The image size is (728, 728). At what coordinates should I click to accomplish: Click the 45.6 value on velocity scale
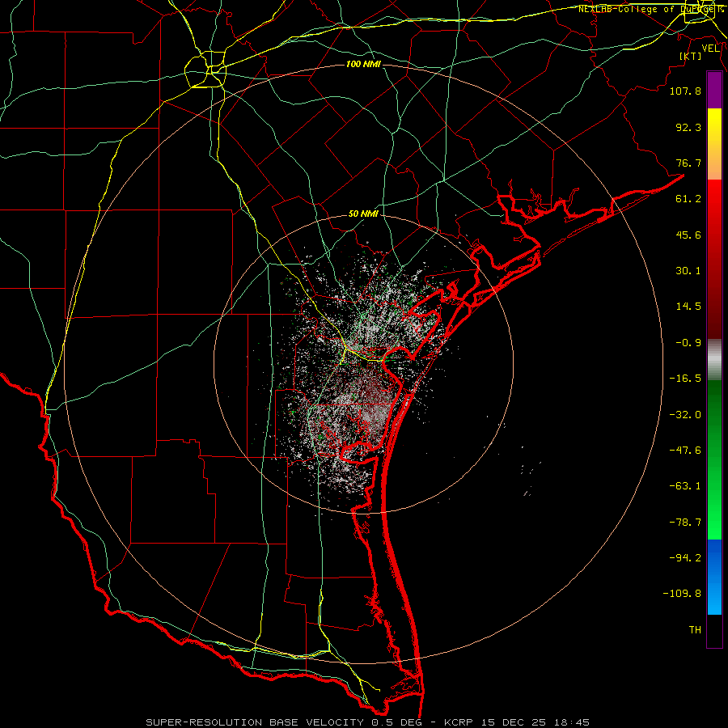pyautogui.click(x=688, y=235)
